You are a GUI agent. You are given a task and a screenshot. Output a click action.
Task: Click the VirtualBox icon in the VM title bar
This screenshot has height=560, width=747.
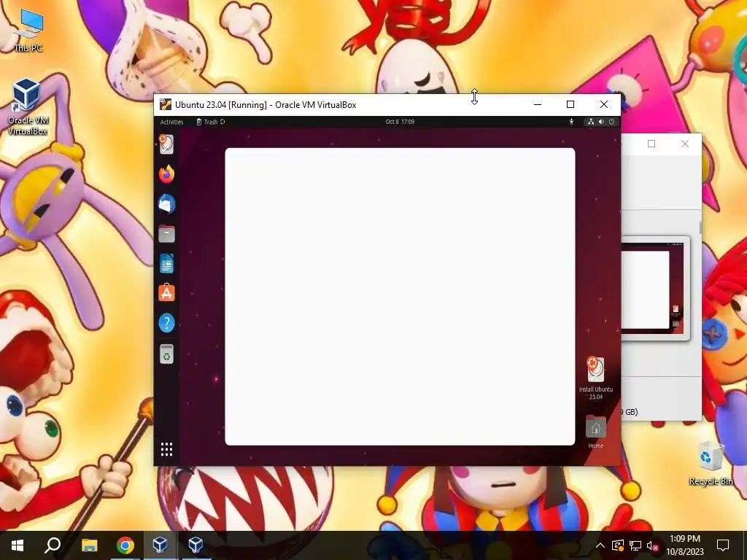(166, 105)
